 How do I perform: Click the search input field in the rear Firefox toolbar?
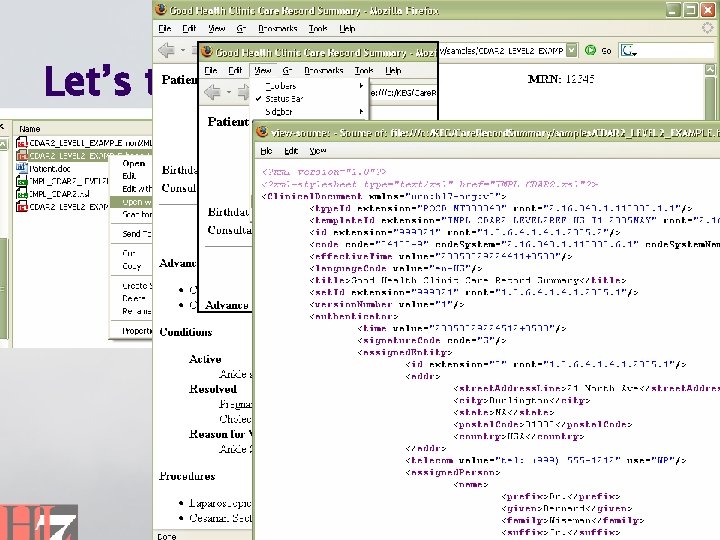tap(675, 51)
